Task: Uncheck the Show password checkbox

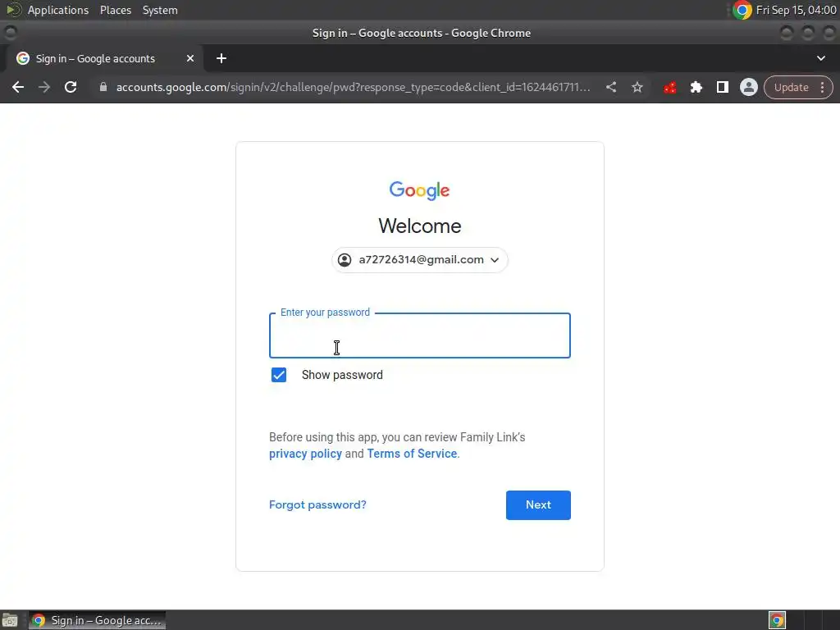Action: [279, 375]
